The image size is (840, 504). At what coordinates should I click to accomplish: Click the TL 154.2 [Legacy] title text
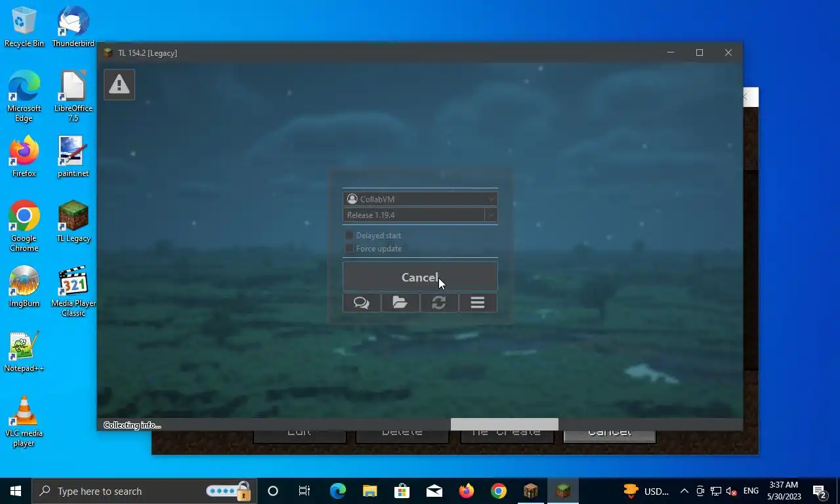(x=148, y=52)
